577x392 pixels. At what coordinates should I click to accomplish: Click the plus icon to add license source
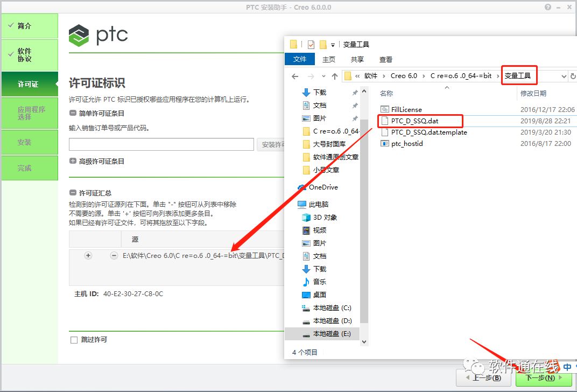pyautogui.click(x=88, y=255)
